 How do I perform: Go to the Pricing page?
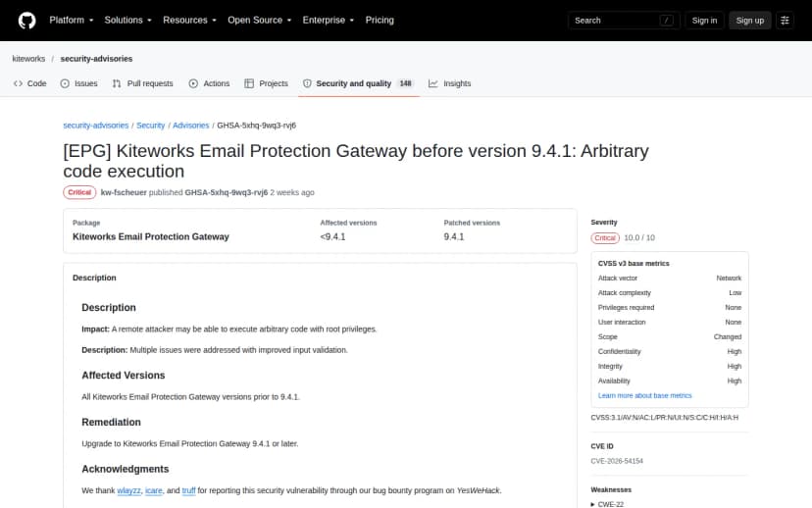[x=380, y=21]
